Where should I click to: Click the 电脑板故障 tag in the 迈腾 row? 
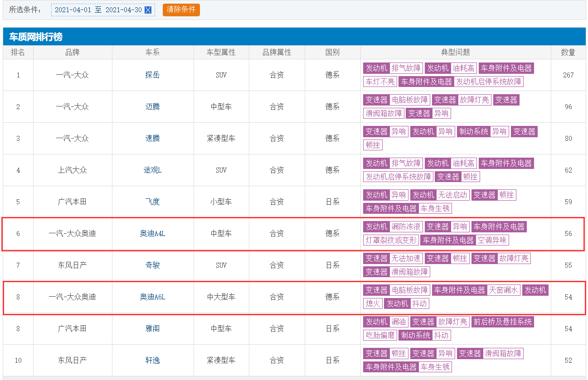pos(410,100)
